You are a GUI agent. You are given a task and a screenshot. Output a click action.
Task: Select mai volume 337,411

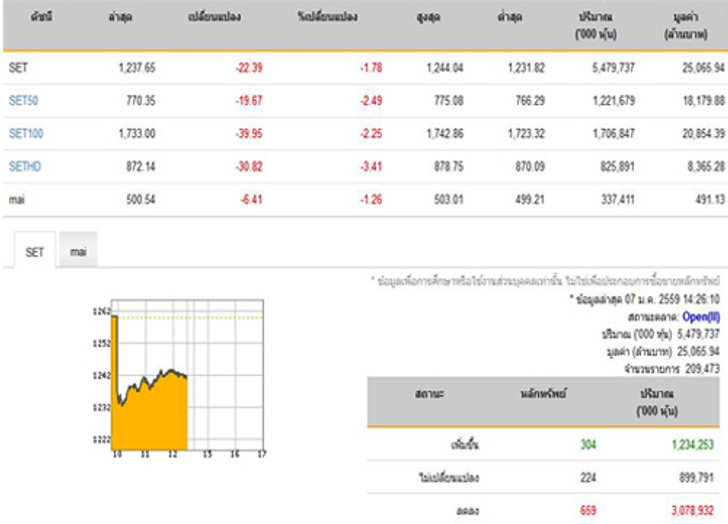[x=617, y=199]
